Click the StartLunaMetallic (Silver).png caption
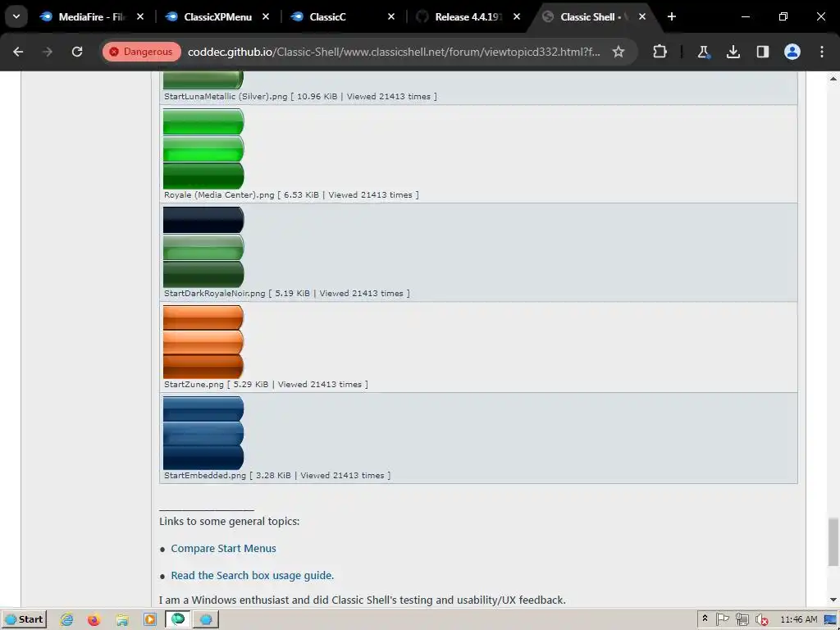The height and width of the screenshot is (630, 840). pyautogui.click(x=300, y=97)
